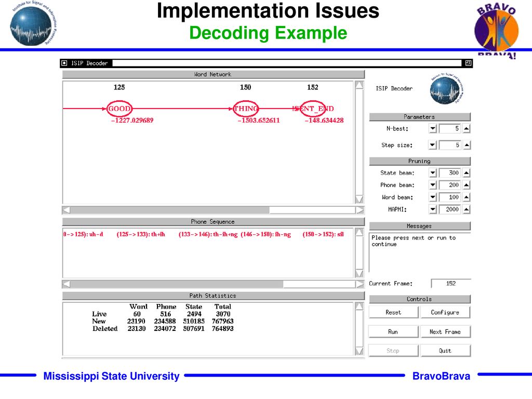Click the Reset button
This screenshot has height=399, width=532.
[x=394, y=312]
